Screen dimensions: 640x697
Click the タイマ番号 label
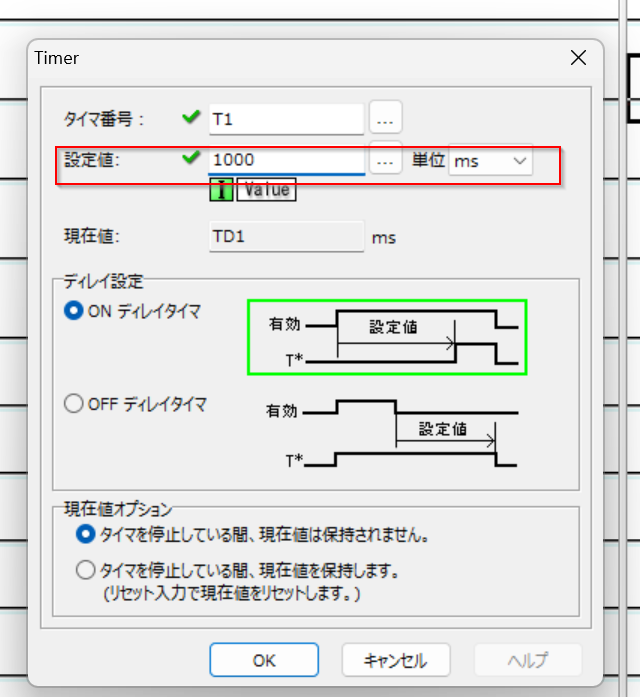point(104,119)
